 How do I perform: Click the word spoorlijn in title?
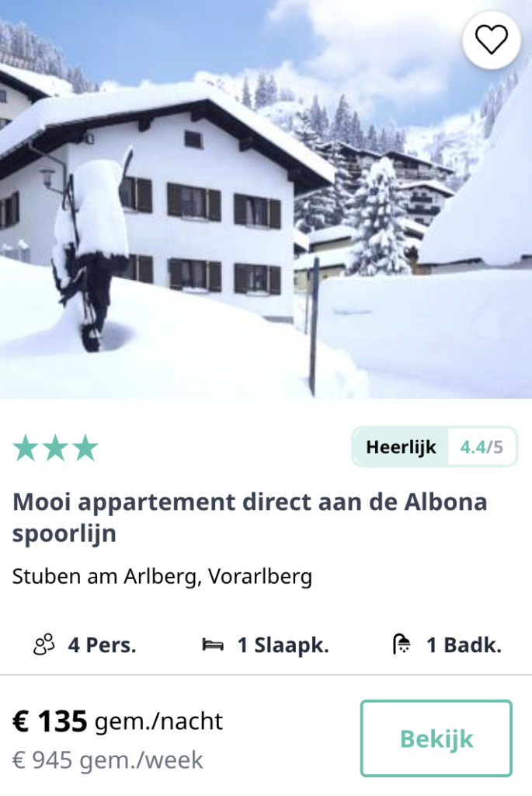pos(64,534)
